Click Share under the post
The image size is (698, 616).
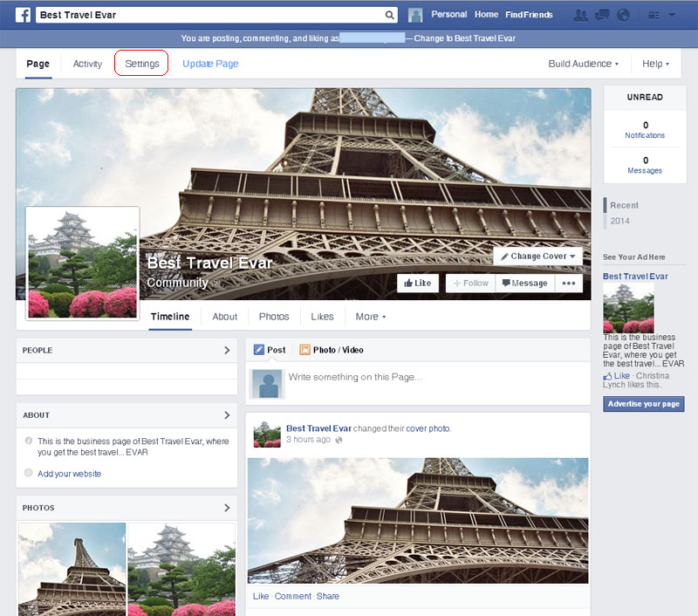coord(328,596)
